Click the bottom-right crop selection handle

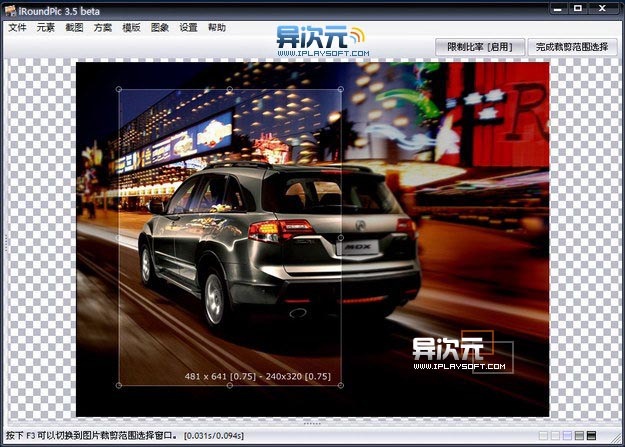click(340, 386)
